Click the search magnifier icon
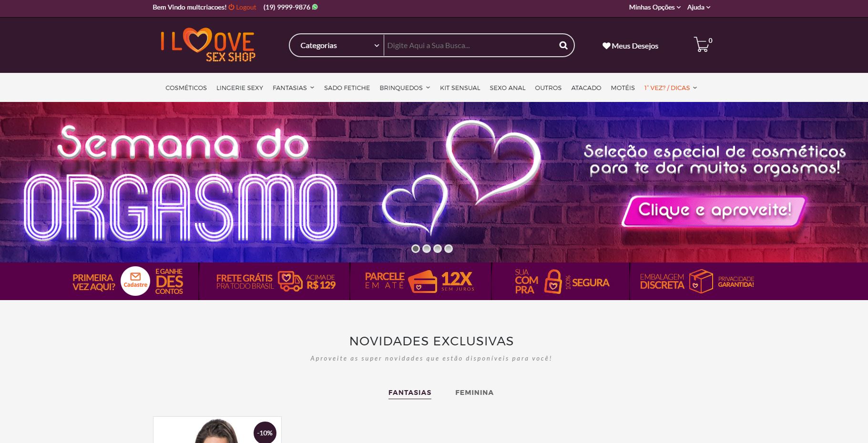The height and width of the screenshot is (443, 868). 563,45
